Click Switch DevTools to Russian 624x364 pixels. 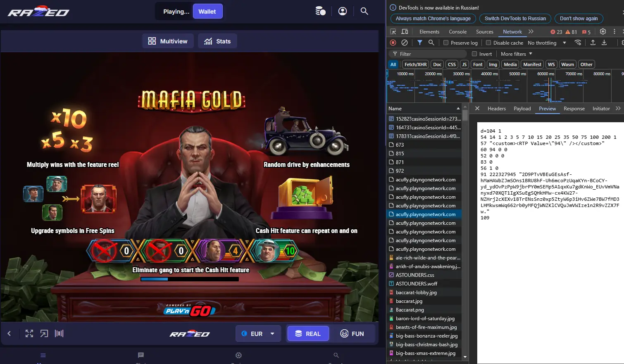(515, 19)
